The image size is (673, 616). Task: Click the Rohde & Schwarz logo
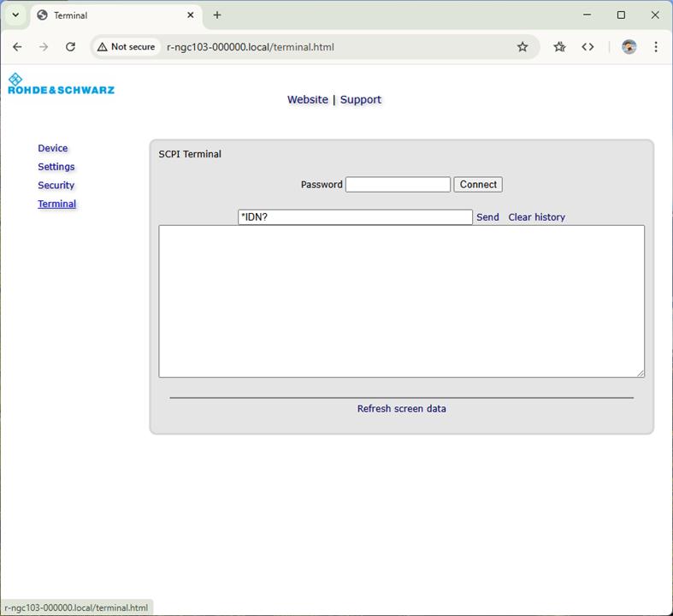(x=61, y=84)
